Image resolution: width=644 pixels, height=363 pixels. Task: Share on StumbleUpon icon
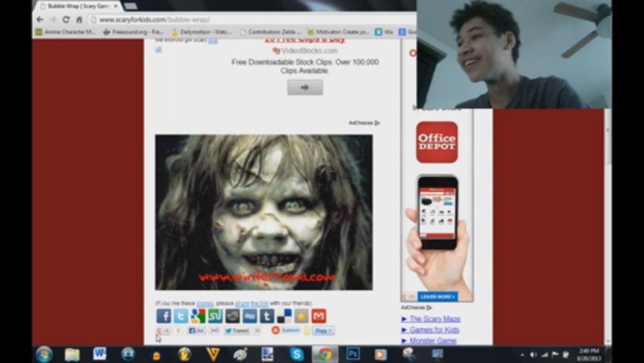pos(215,316)
